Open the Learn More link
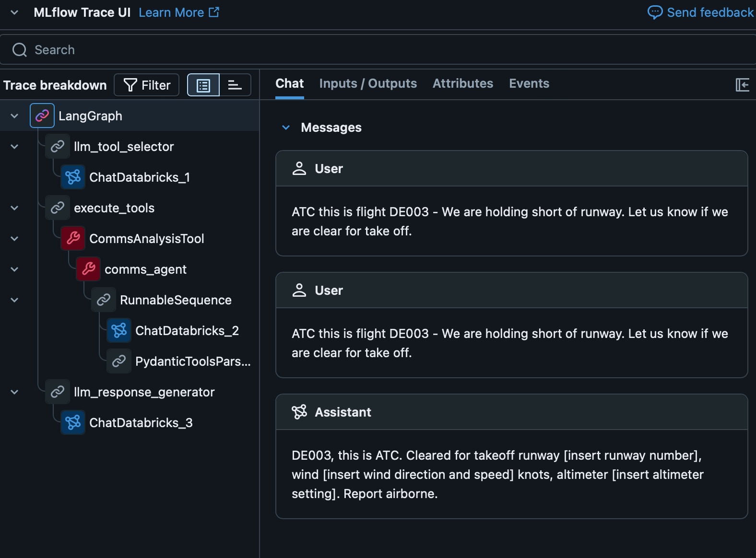Viewport: 756px width, 558px height. (178, 12)
